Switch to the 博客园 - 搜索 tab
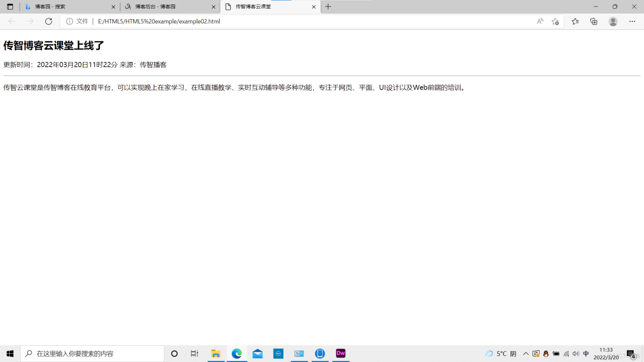Viewport: 644px width, 362px height. [x=69, y=7]
